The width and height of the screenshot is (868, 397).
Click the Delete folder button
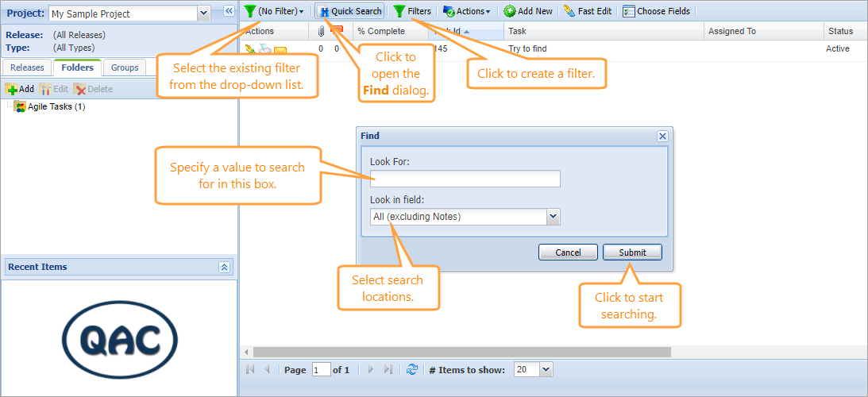click(94, 89)
